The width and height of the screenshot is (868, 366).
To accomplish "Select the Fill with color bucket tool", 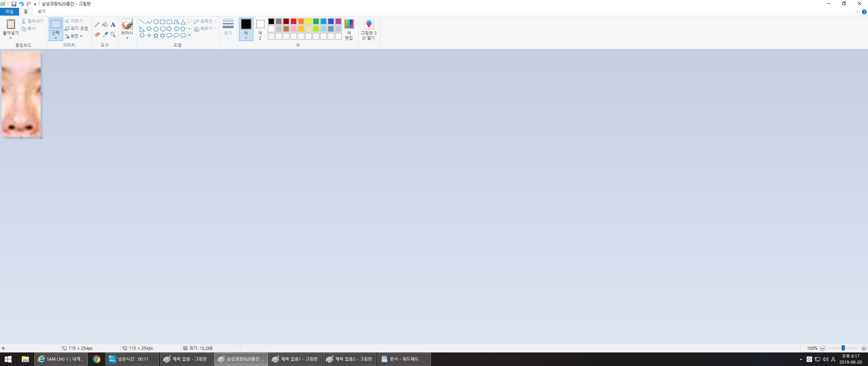I will (x=105, y=24).
